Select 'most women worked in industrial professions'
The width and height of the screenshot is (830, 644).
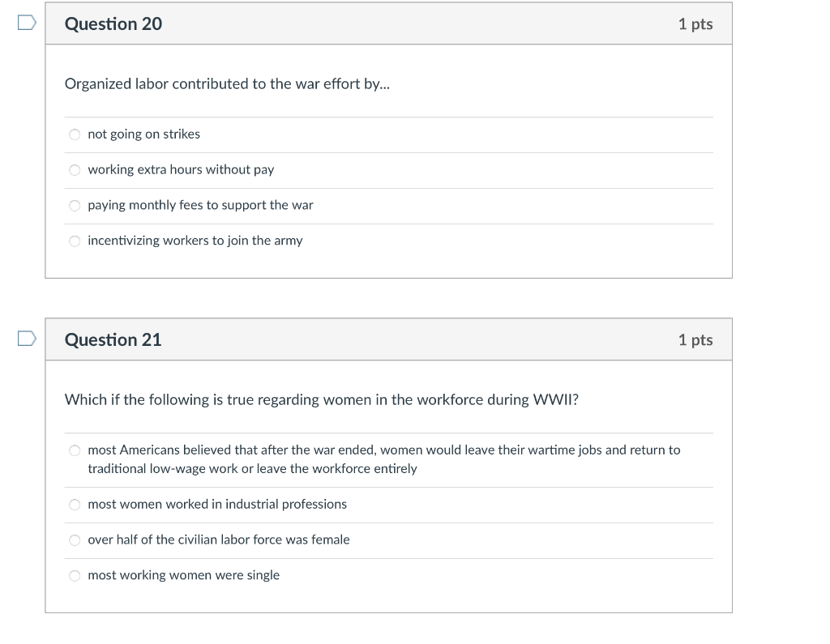(75, 505)
